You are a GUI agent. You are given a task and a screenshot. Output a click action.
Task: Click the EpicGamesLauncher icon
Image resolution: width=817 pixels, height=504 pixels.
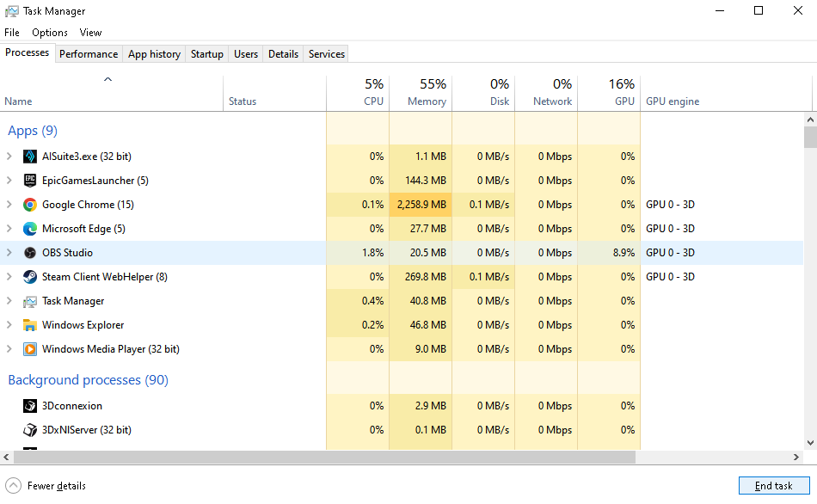tap(30, 181)
